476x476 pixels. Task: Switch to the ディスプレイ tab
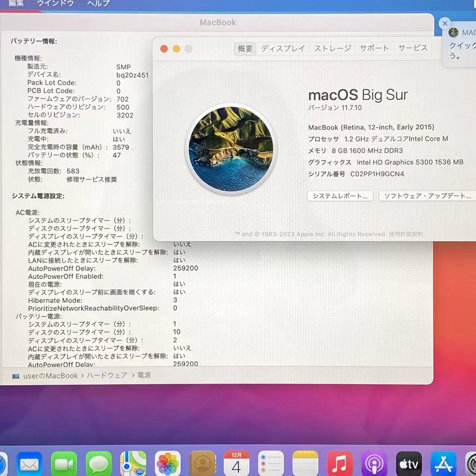283,48
